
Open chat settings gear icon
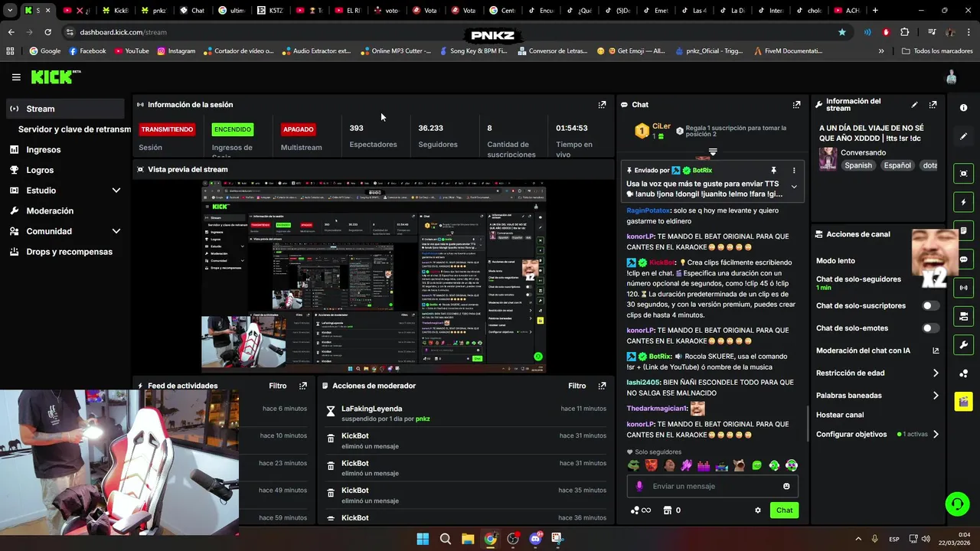758,510
